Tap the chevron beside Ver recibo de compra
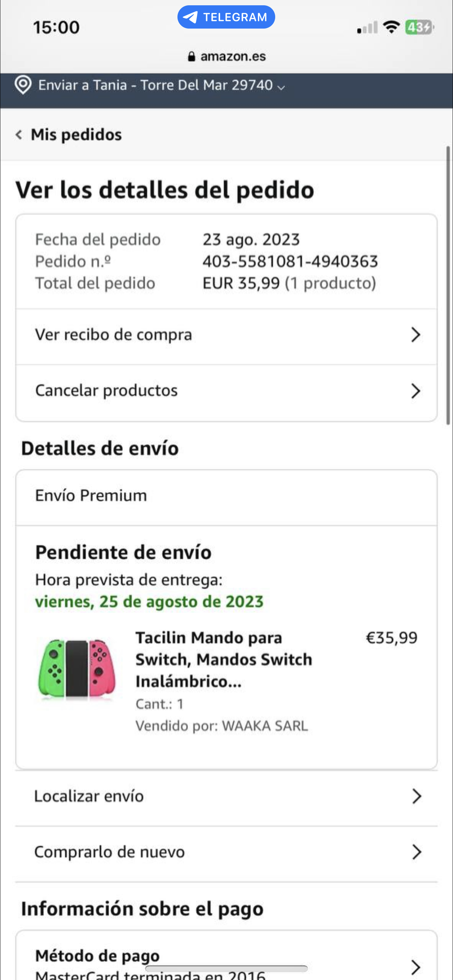 click(416, 335)
